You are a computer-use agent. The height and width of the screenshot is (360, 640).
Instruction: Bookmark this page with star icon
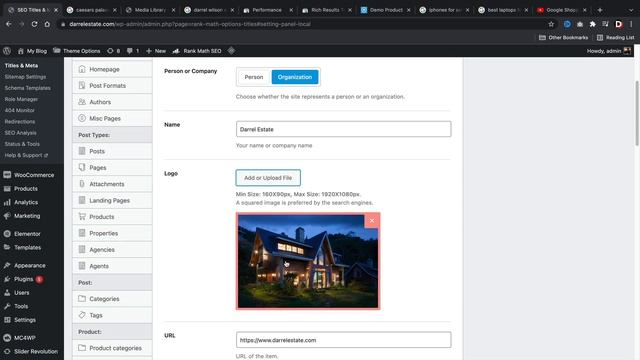click(551, 24)
